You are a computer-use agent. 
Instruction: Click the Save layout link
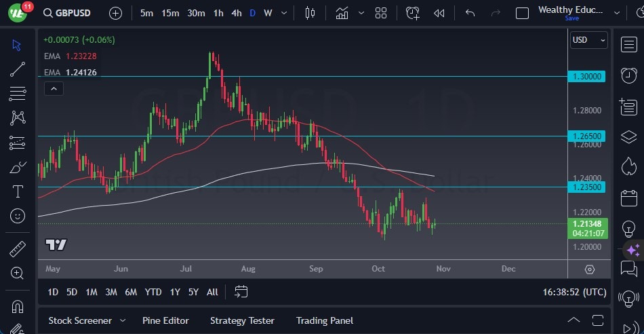571,18
